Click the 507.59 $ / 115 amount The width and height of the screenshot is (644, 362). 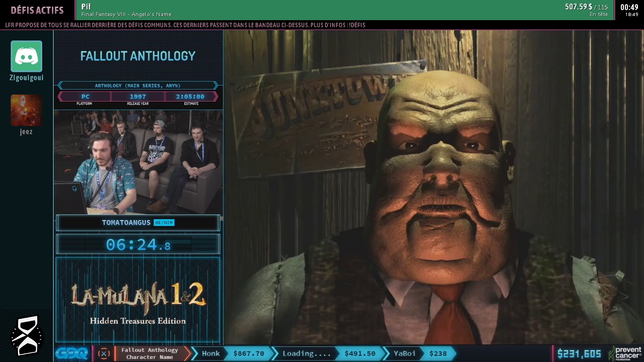[x=586, y=7]
